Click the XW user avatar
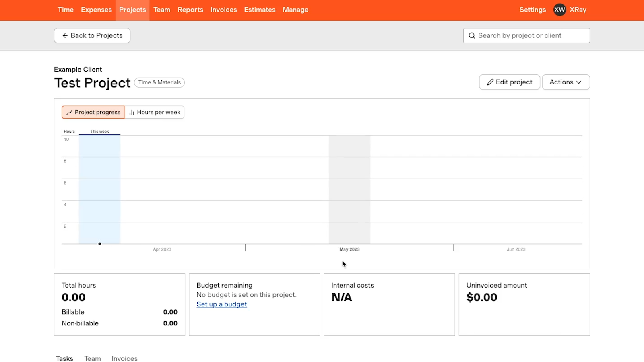Viewport: 644px width, 362px height. point(559,10)
